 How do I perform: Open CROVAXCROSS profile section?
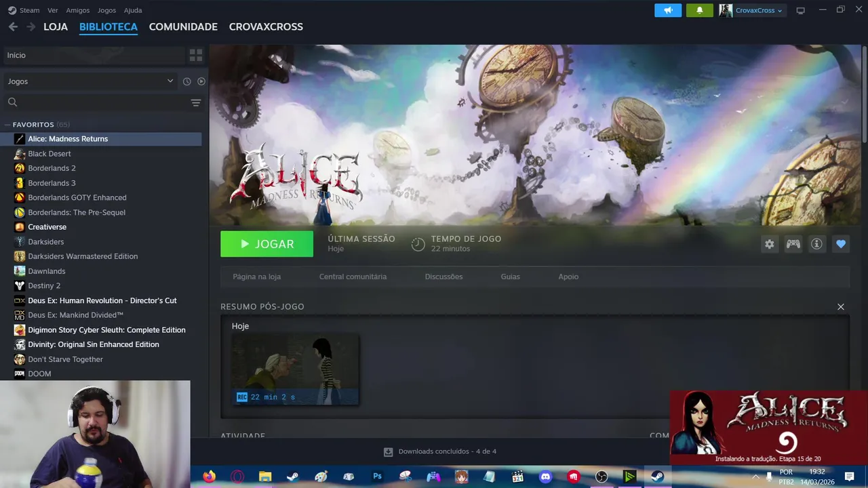[x=266, y=26]
